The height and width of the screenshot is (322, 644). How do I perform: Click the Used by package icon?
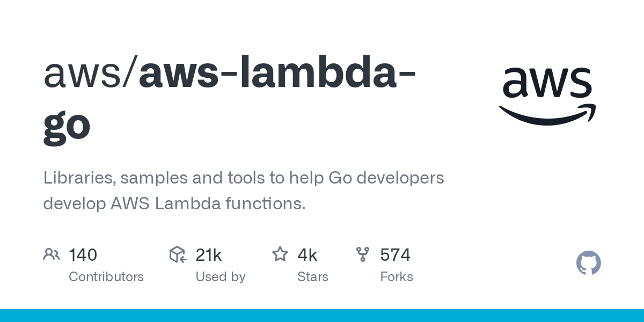pyautogui.click(x=178, y=254)
